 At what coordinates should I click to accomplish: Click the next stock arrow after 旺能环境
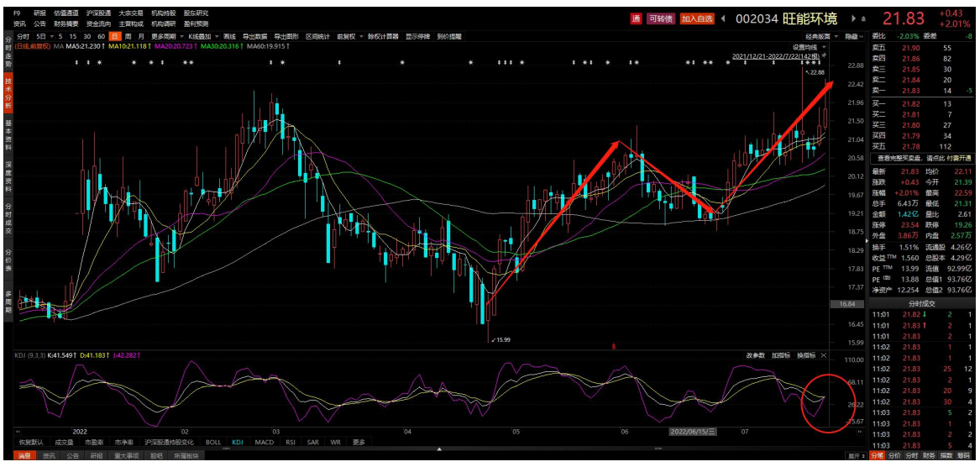(854, 18)
